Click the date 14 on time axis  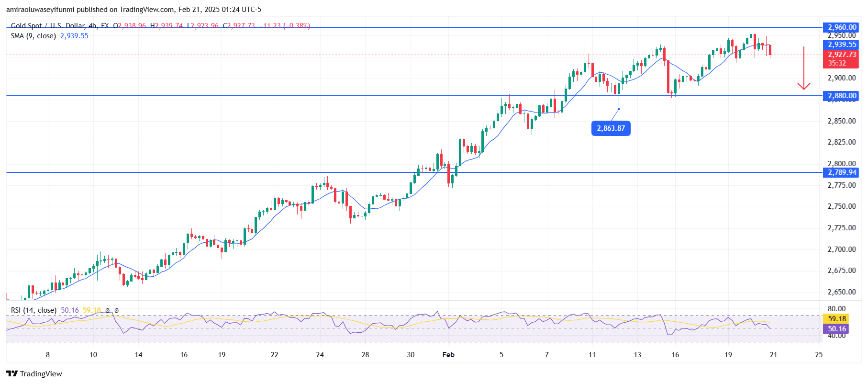coord(138,355)
